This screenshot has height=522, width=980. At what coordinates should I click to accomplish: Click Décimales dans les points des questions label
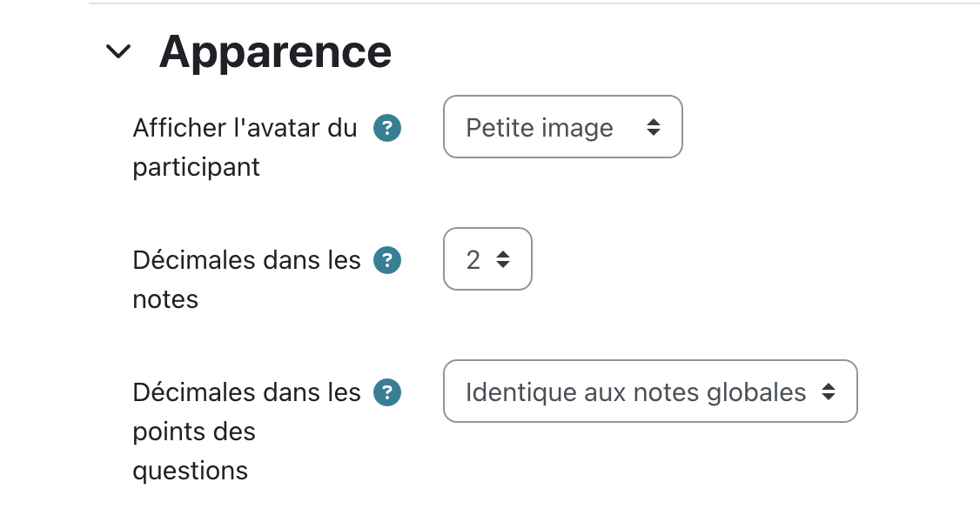(246, 432)
